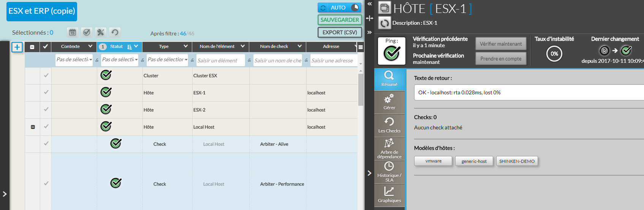Open the Gérer gears panel
The height and width of the screenshot is (210, 644).
[x=389, y=102]
